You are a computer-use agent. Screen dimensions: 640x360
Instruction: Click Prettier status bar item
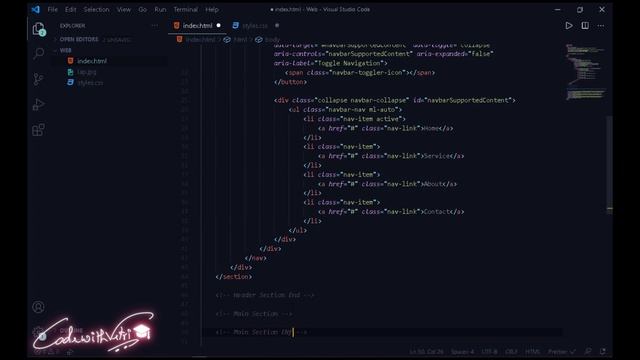pyautogui.click(x=562, y=351)
